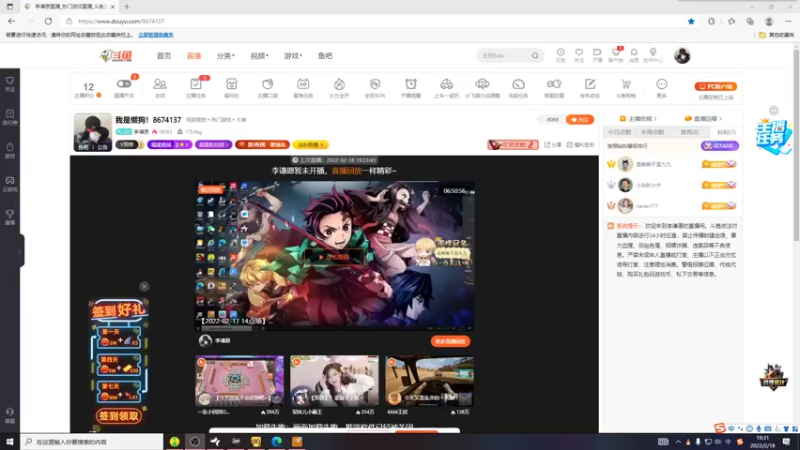Open the 历史 history clock icon

[560, 53]
